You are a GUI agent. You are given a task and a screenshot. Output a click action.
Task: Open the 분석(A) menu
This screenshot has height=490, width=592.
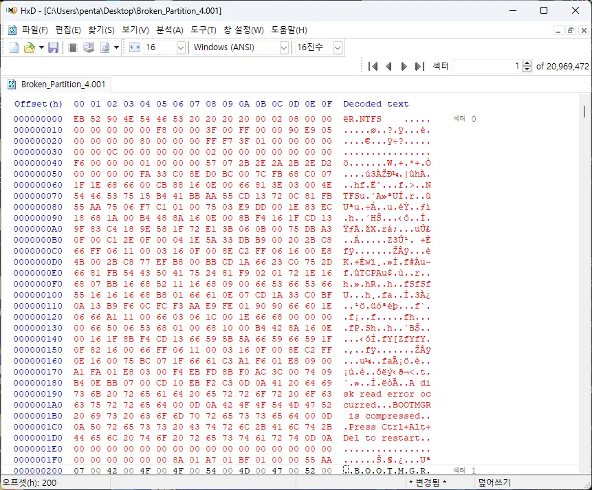[x=170, y=30]
